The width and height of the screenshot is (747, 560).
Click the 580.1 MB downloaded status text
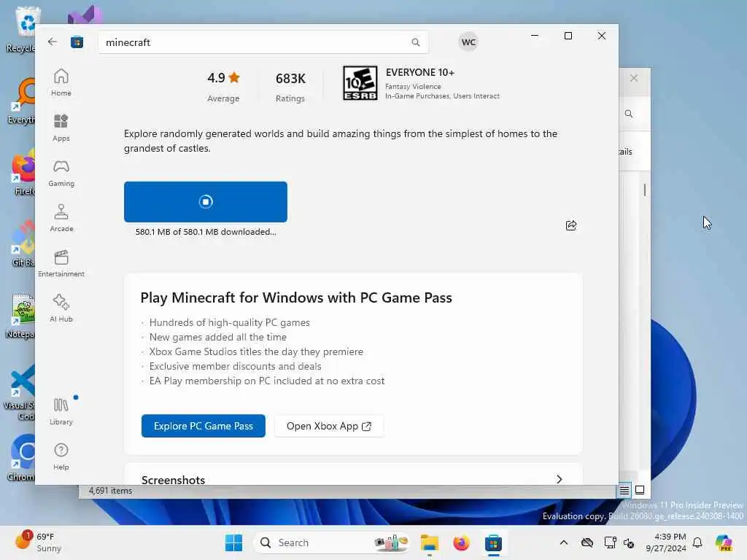click(206, 232)
